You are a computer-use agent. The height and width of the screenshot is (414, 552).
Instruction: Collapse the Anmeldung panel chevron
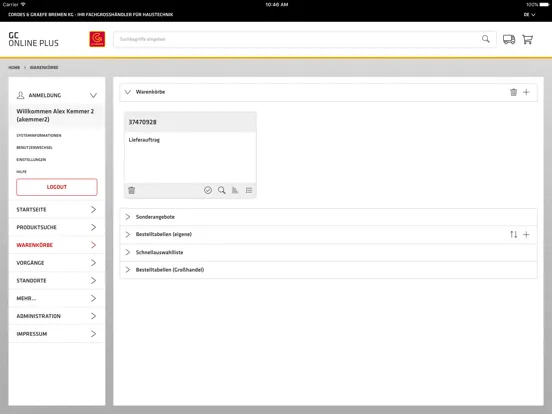coord(93,95)
